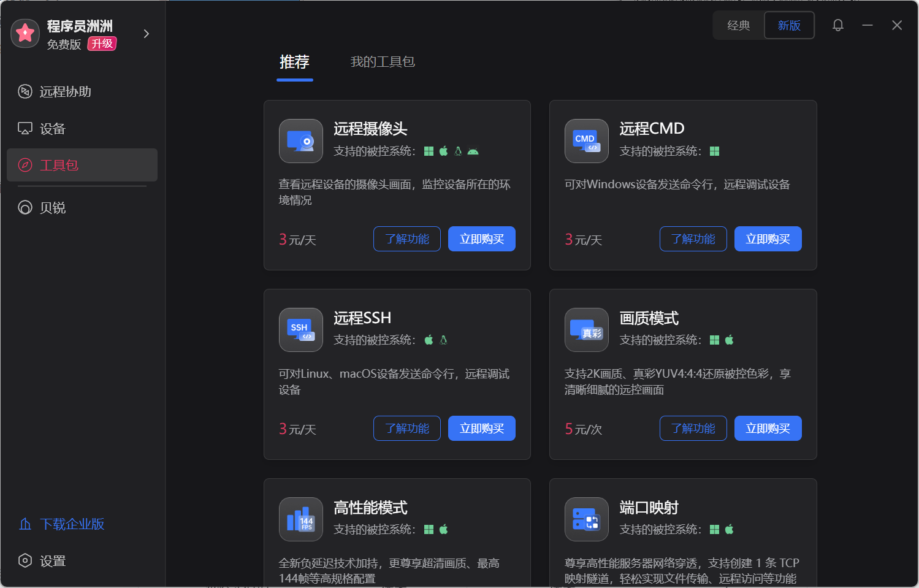The height and width of the screenshot is (588, 919).
Task: Click the Apple icon under 远程摄像头
Action: (x=444, y=151)
